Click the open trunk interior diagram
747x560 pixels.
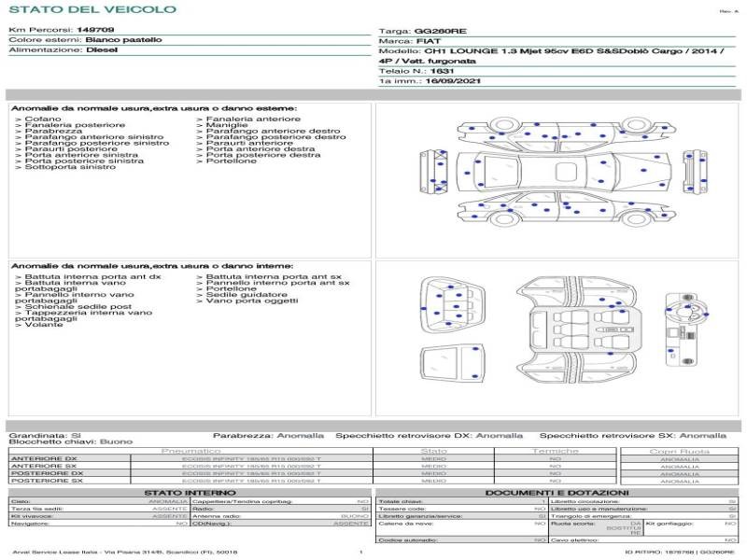pos(453,305)
